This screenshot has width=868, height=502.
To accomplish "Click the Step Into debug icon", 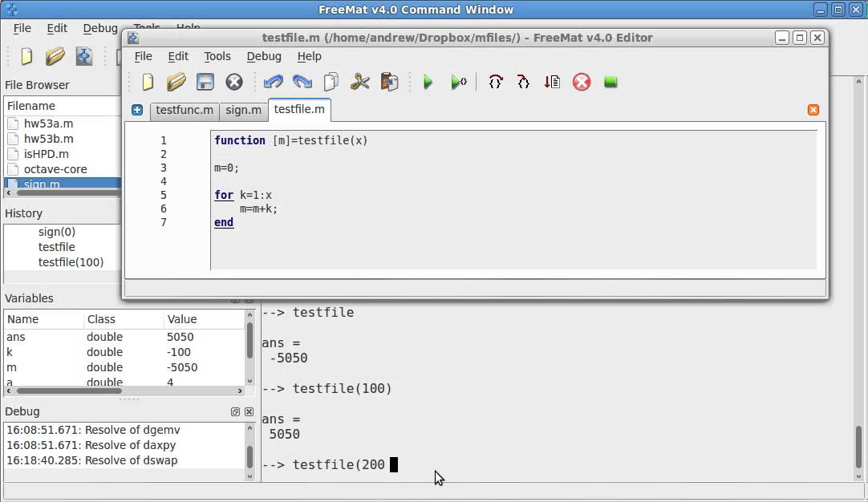I will (x=523, y=83).
